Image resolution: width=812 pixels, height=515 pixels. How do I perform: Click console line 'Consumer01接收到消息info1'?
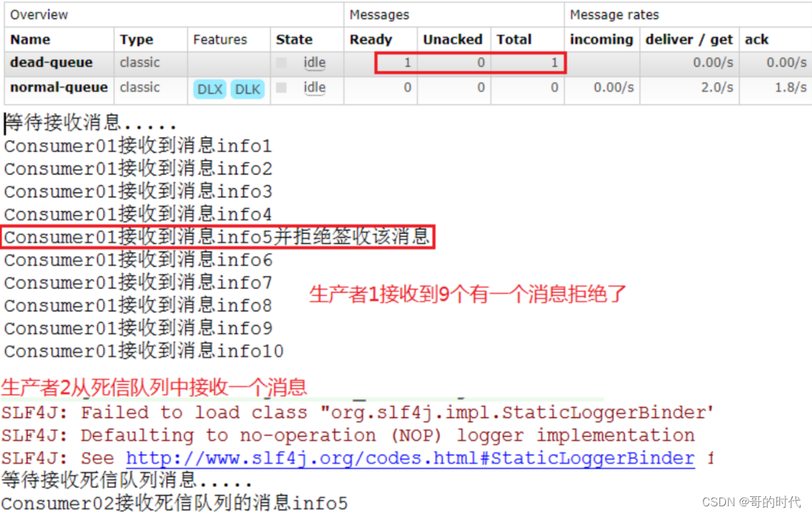click(x=138, y=145)
